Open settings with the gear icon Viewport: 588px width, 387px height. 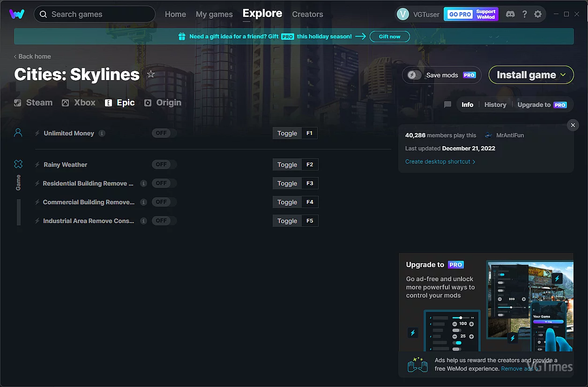coord(538,14)
